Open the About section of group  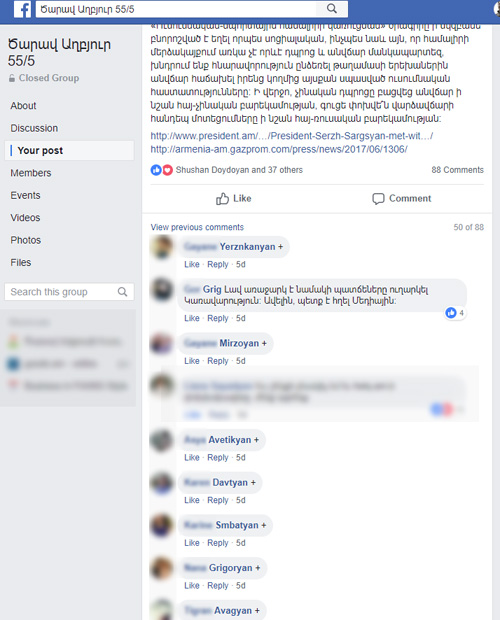(x=23, y=106)
